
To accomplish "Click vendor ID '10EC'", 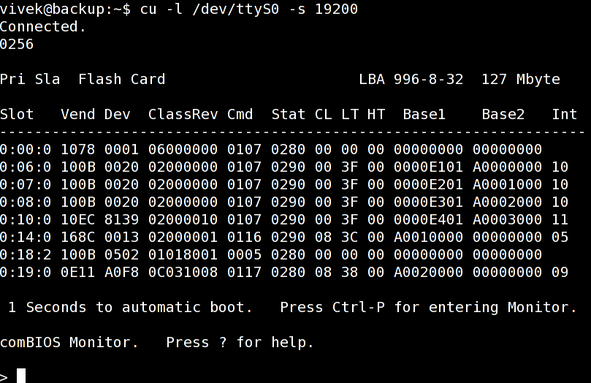I will pos(78,220).
